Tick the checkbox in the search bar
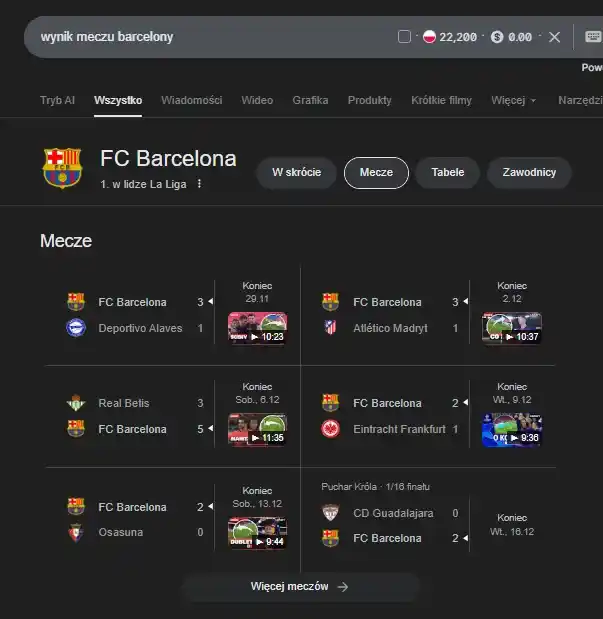The height and width of the screenshot is (619, 603). pos(404,37)
